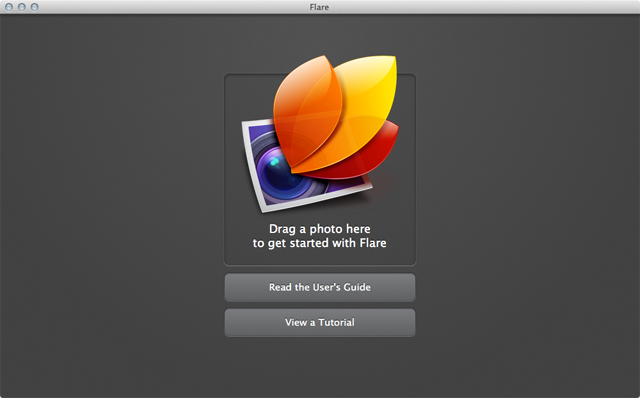640x398 pixels.
Task: Zoom the Flare window with third titlebar button
Action: [x=35, y=7]
